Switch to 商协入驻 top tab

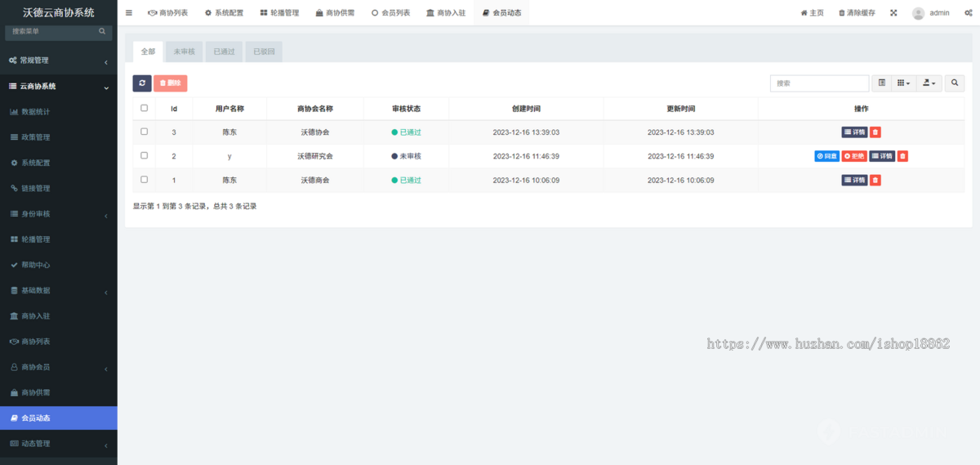[x=446, y=13]
